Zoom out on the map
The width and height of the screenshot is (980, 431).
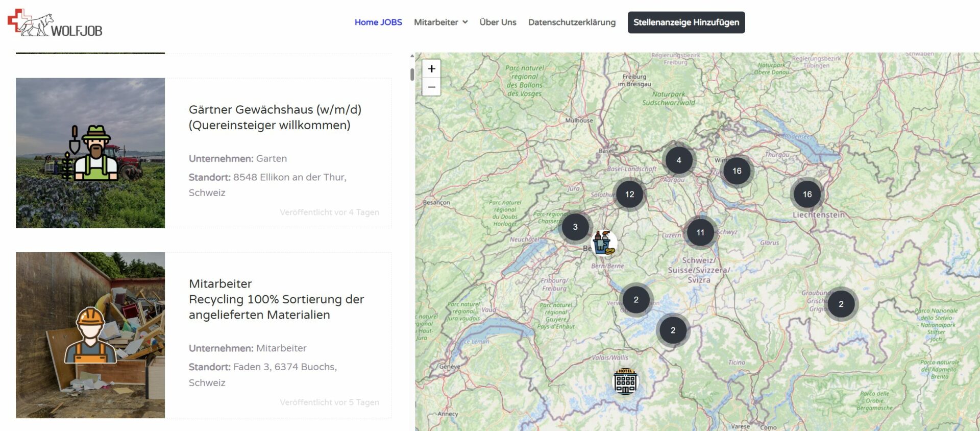(431, 87)
